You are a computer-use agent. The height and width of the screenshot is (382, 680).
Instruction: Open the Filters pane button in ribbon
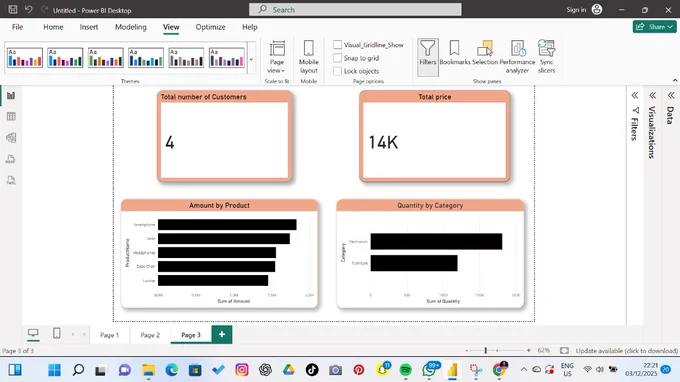point(428,57)
